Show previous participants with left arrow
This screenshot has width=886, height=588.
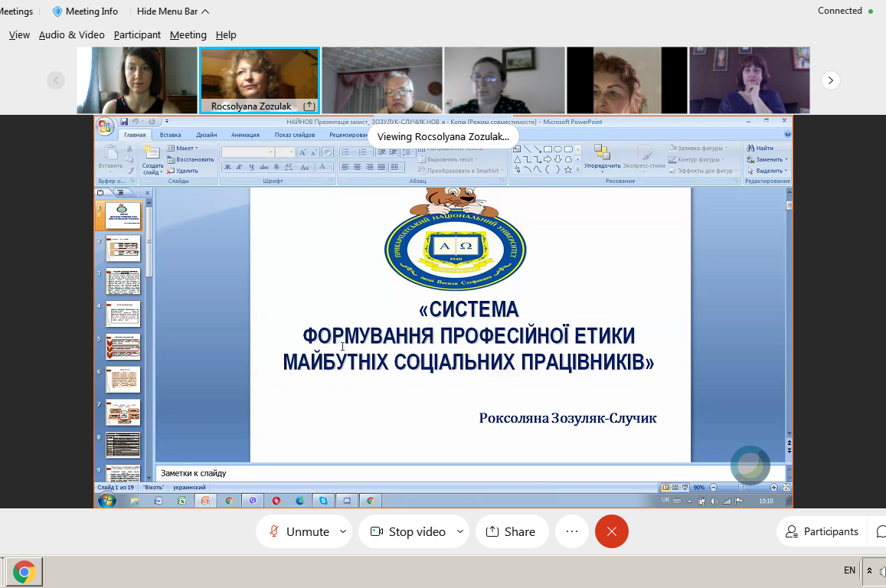pyautogui.click(x=55, y=80)
